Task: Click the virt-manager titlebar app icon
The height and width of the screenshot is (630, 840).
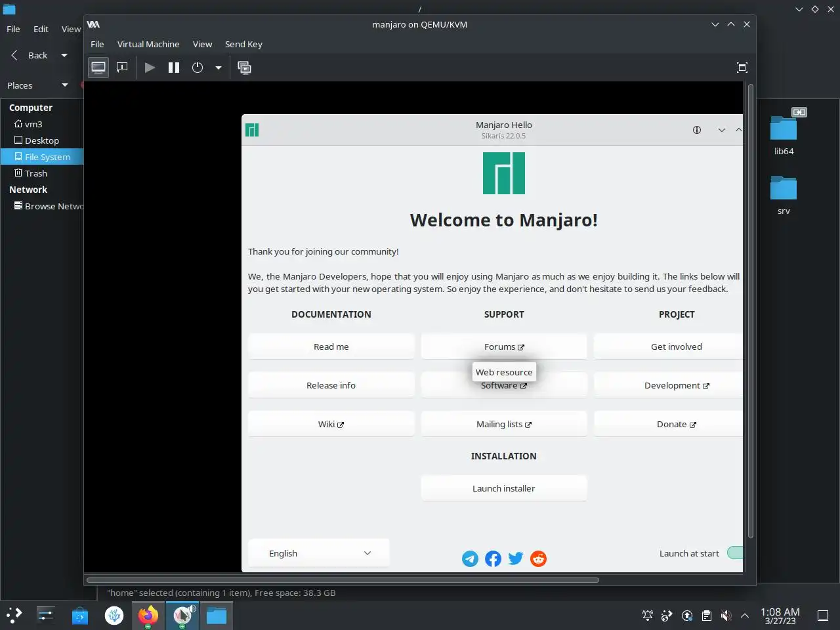Action: point(93,24)
